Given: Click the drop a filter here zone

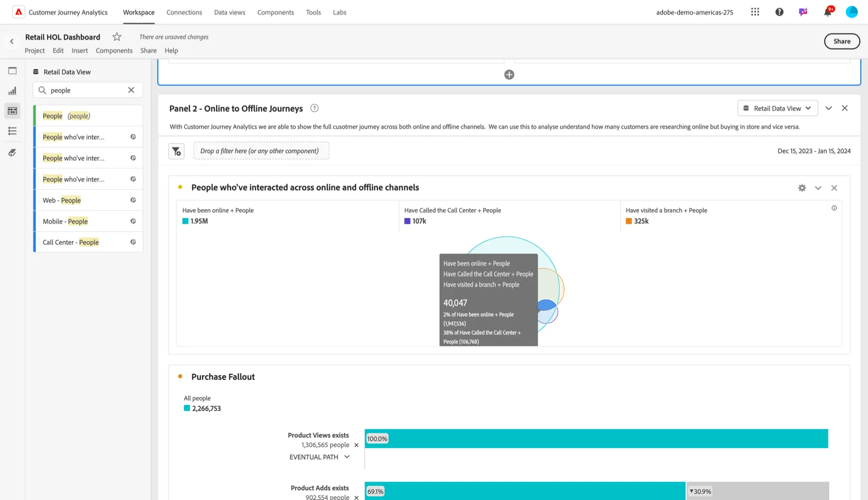Looking at the screenshot, I should [x=261, y=151].
